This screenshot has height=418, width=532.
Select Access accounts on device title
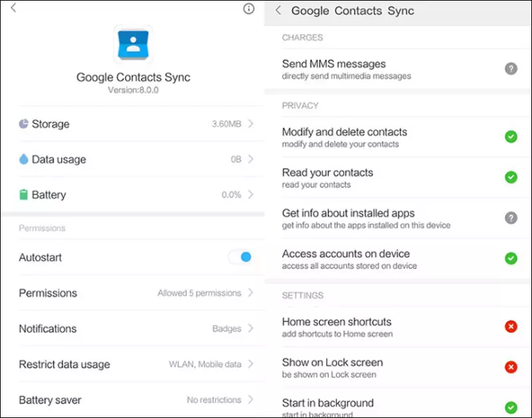coord(346,254)
